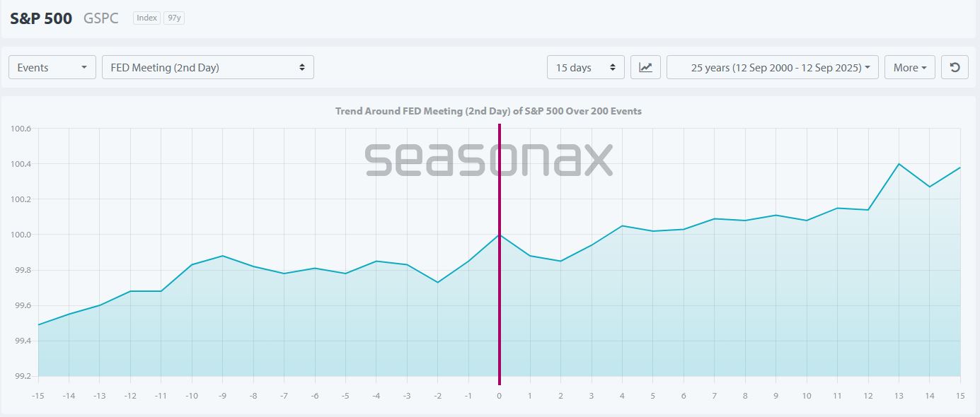Click the line chart type icon
980x417 pixels.
[645, 67]
